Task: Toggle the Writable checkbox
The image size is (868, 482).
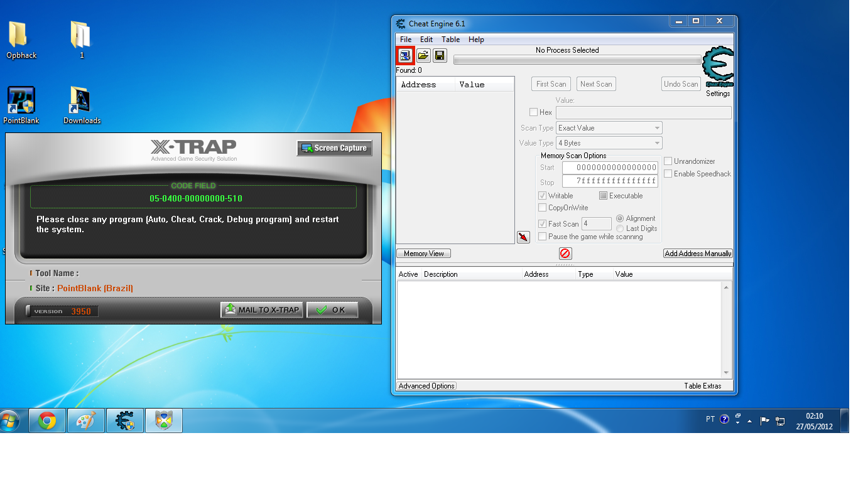Action: coord(543,196)
